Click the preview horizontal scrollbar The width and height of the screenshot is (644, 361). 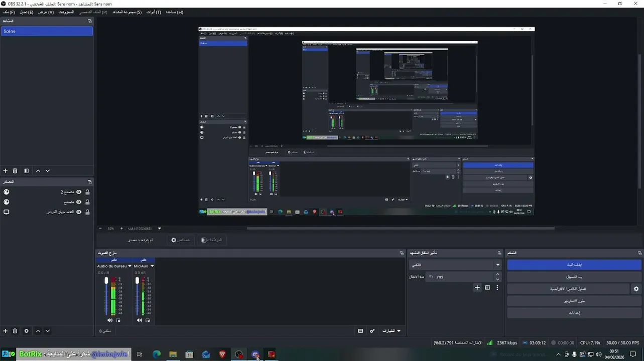click(401, 229)
